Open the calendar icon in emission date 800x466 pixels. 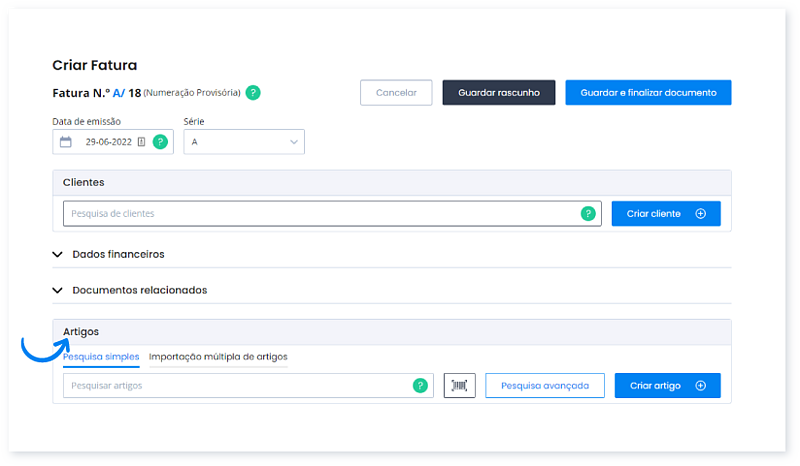pos(66,142)
